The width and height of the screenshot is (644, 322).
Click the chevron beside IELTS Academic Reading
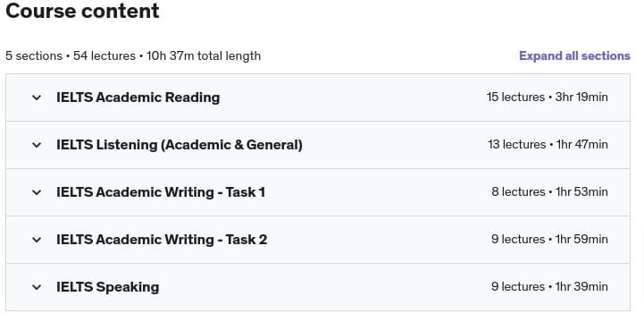tap(37, 97)
